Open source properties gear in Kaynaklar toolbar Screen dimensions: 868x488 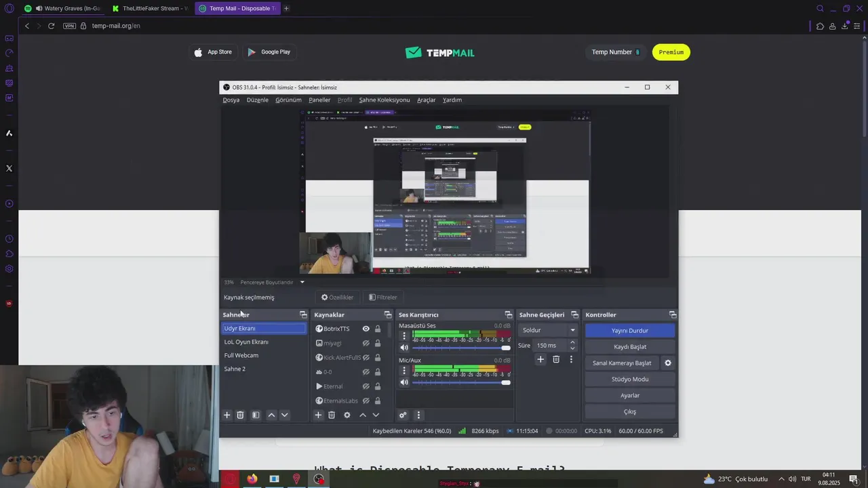pos(347,415)
